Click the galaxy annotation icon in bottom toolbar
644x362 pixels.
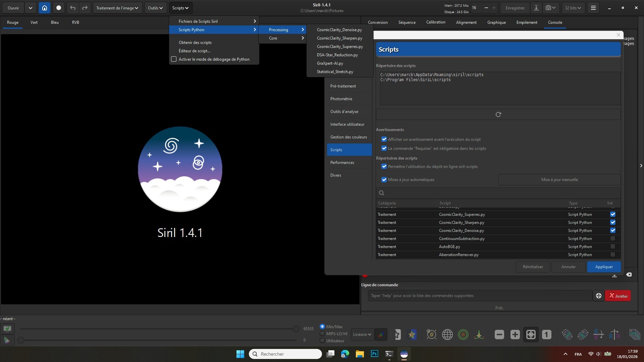(431, 335)
